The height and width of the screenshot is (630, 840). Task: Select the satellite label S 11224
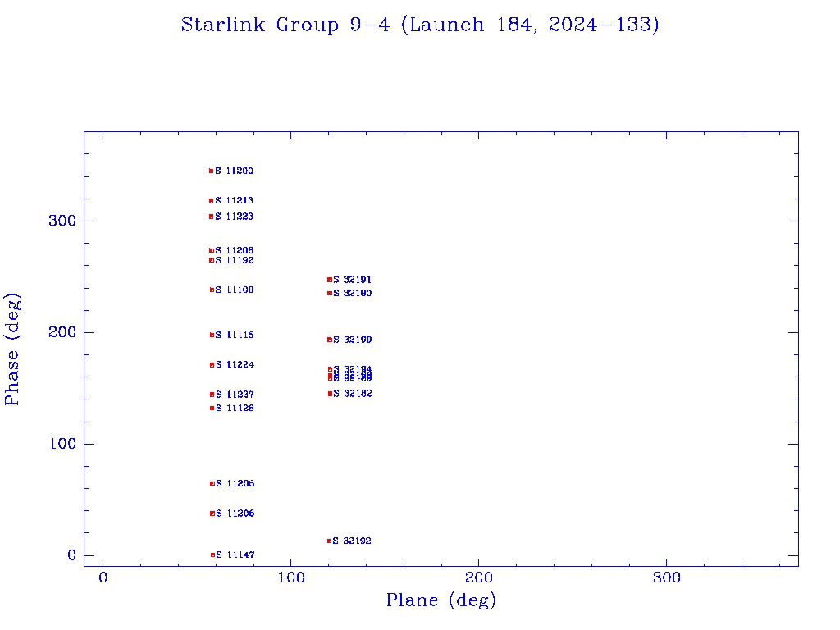tap(235, 364)
